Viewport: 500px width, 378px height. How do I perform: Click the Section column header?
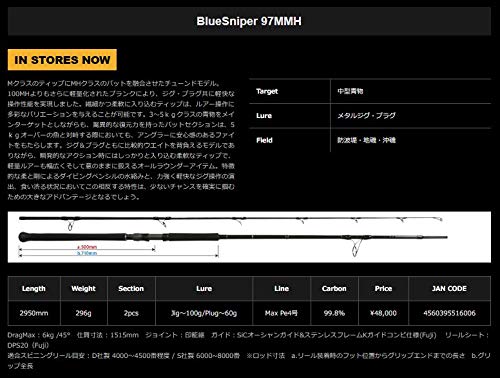tap(131, 289)
